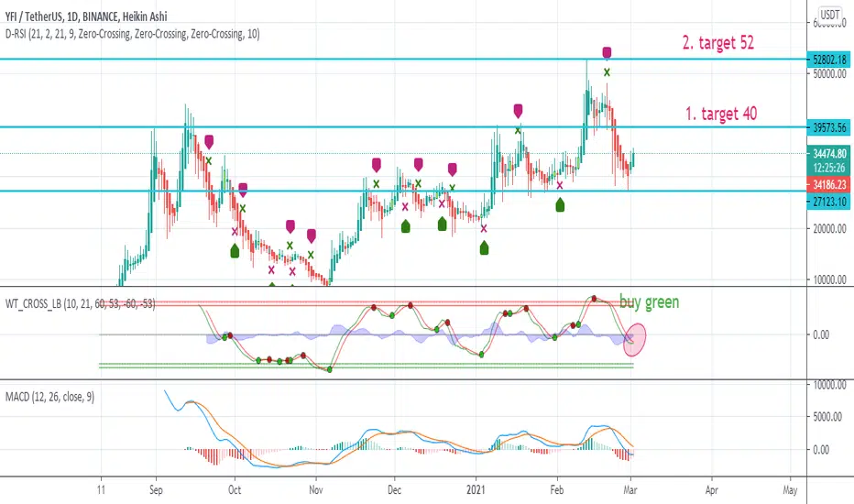
Task: Select the '2. target 52' annotation
Action: (717, 42)
